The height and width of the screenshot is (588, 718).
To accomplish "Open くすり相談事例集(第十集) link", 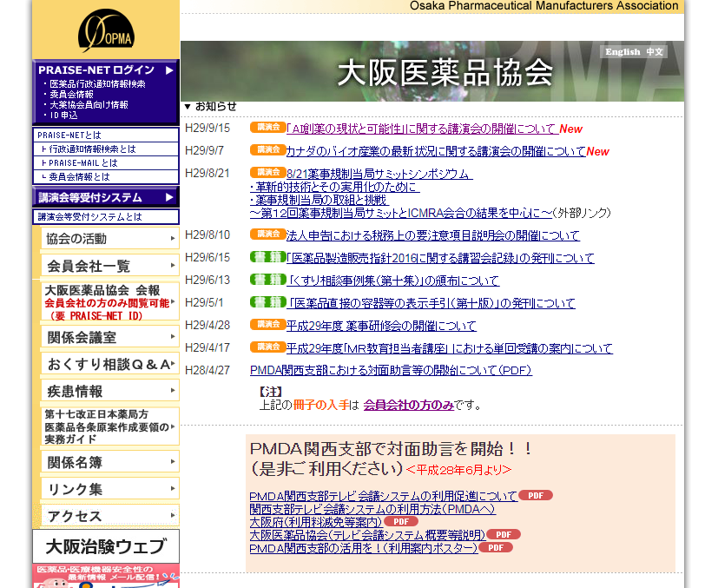I will [x=393, y=281].
